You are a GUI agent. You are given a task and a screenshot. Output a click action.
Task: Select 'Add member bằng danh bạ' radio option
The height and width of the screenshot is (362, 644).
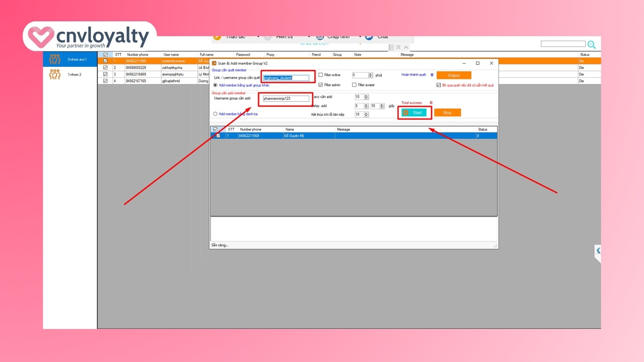tap(215, 114)
